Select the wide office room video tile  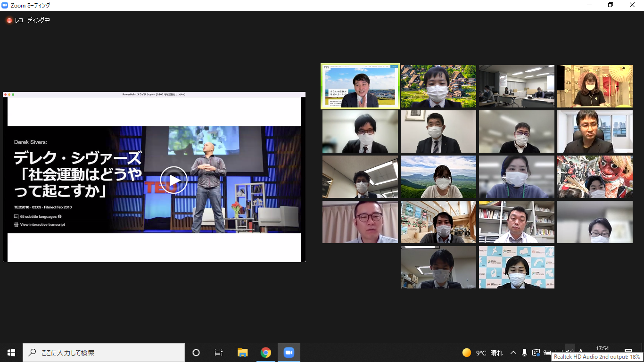coord(517,86)
